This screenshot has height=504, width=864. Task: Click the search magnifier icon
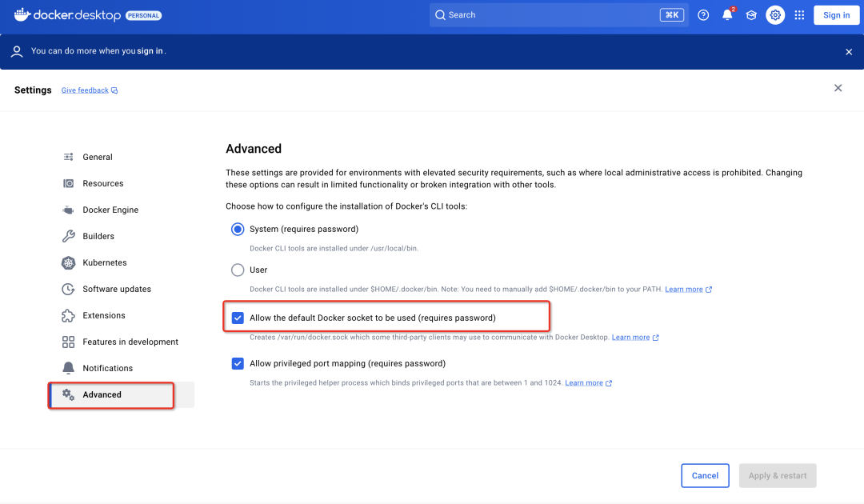coord(440,15)
